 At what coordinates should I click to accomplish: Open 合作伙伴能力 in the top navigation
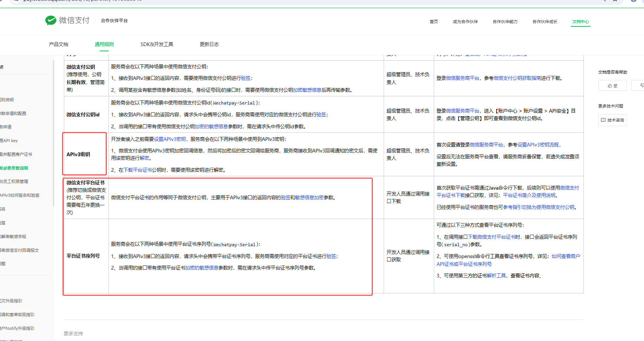pyautogui.click(x=505, y=22)
